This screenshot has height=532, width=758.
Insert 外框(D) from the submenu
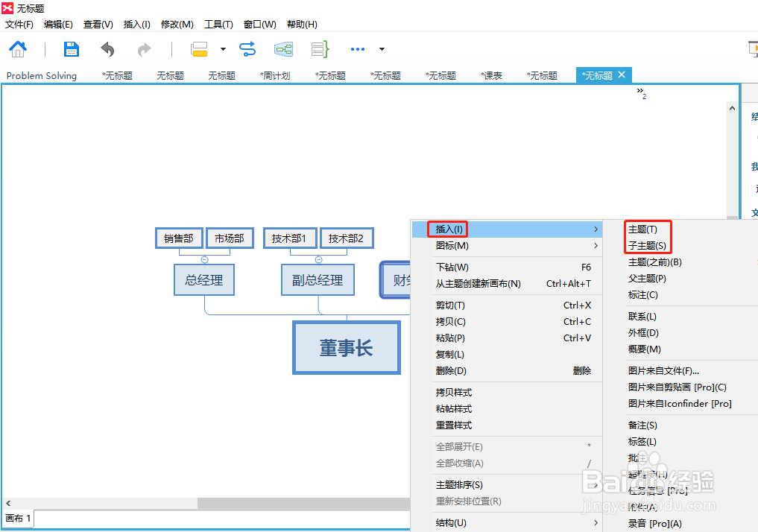pos(643,333)
